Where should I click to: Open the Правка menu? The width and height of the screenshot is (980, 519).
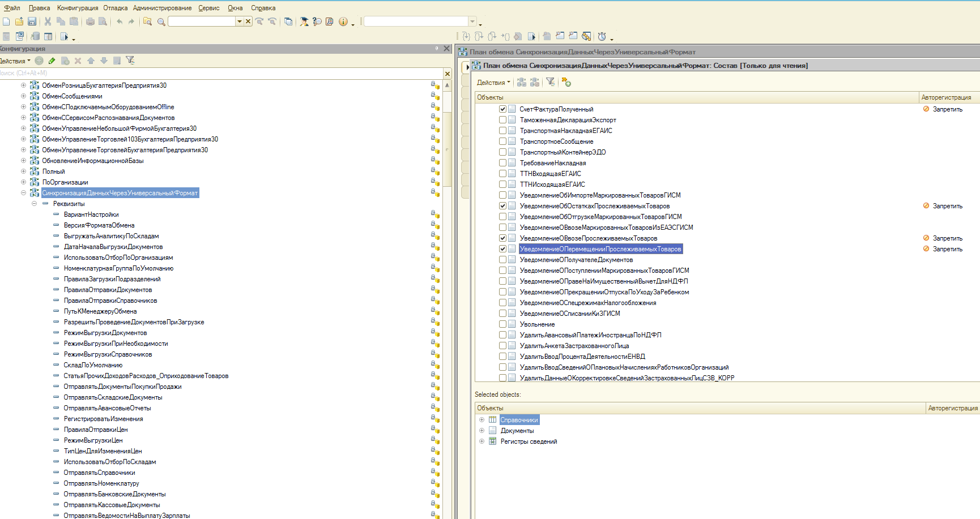click(39, 8)
